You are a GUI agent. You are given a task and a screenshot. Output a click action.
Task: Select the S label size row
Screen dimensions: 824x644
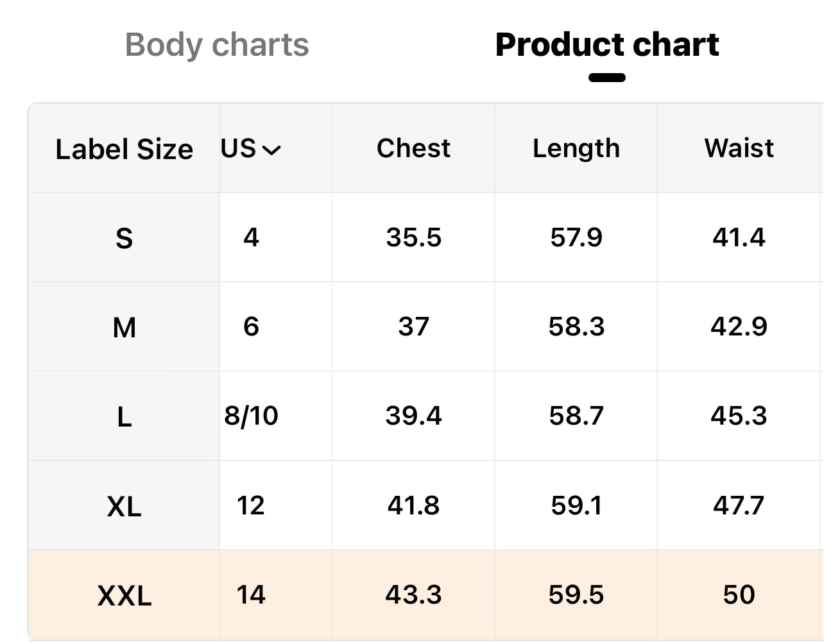(124, 238)
